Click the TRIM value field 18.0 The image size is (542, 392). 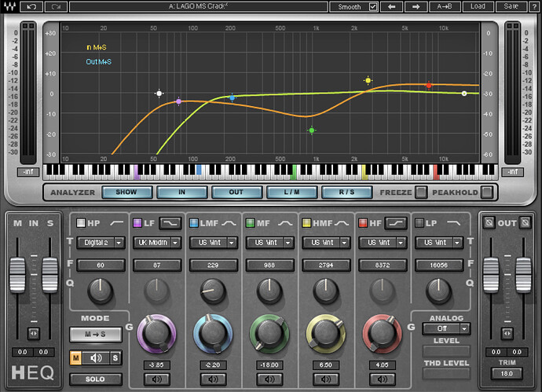coord(507,374)
